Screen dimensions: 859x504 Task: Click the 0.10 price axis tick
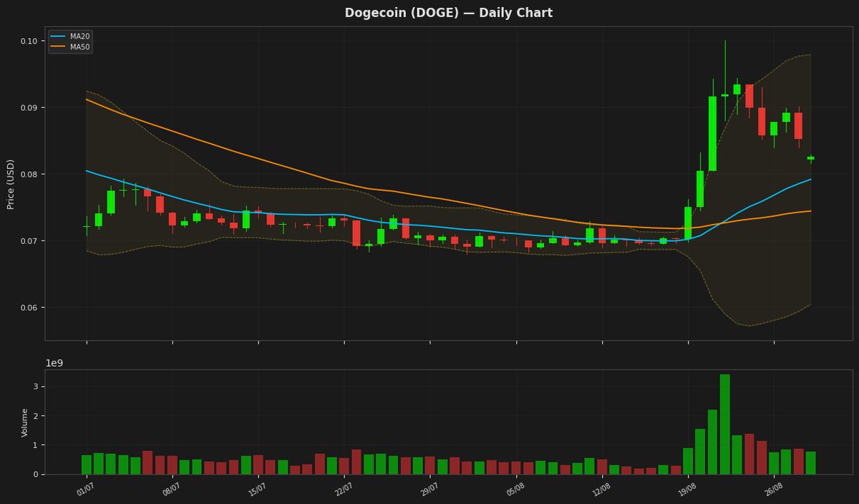(29, 41)
